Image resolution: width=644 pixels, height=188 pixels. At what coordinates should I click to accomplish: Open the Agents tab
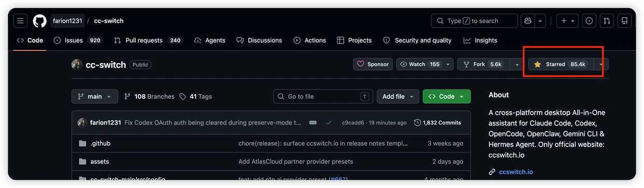[210, 40]
